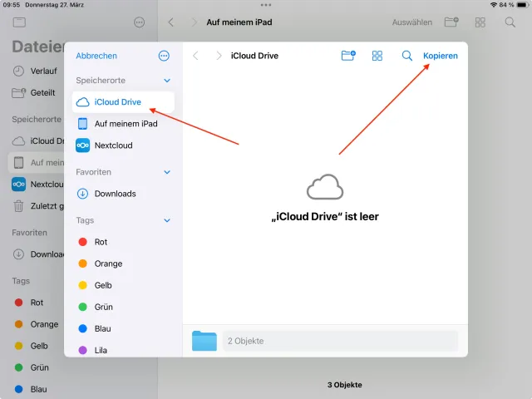This screenshot has width=532, height=399.
Task: Open the Zuletzt gelöscht trash in the background sidebar
Action: 37,206
